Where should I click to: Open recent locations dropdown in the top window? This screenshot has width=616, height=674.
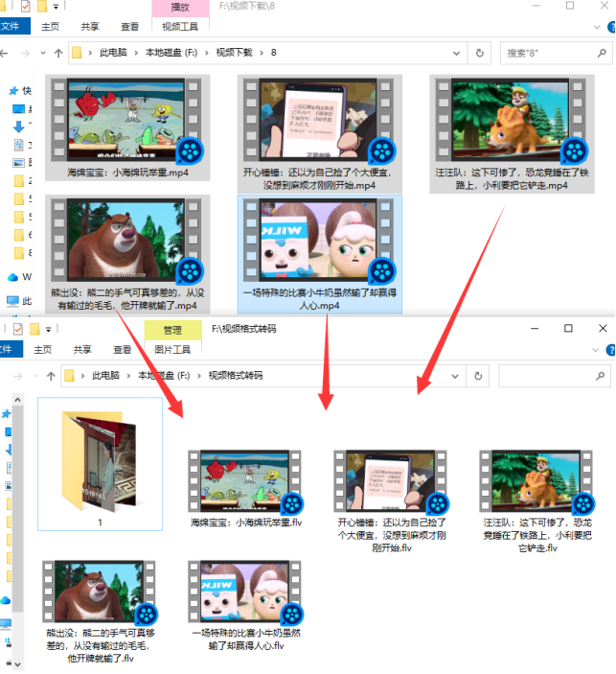click(43, 53)
